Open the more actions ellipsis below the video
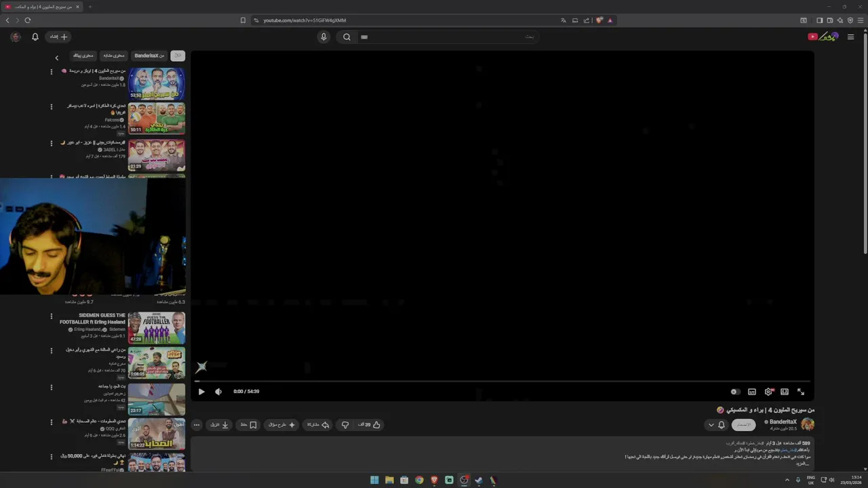 coord(197,425)
